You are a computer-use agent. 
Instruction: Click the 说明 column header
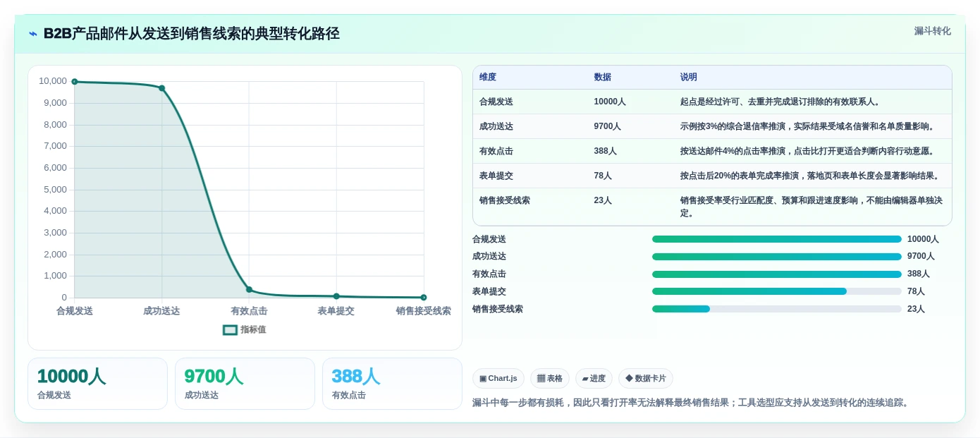click(689, 77)
